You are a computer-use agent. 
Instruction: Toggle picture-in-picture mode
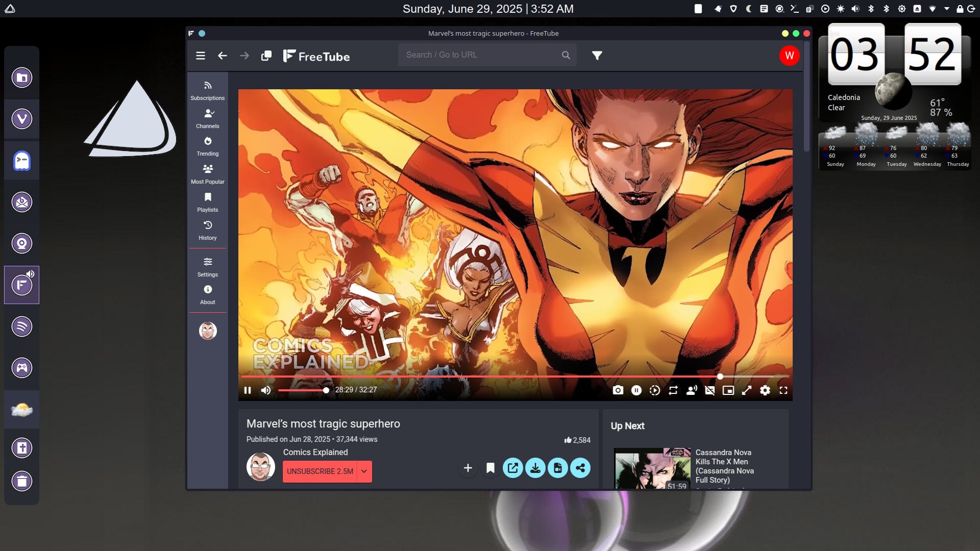point(728,390)
